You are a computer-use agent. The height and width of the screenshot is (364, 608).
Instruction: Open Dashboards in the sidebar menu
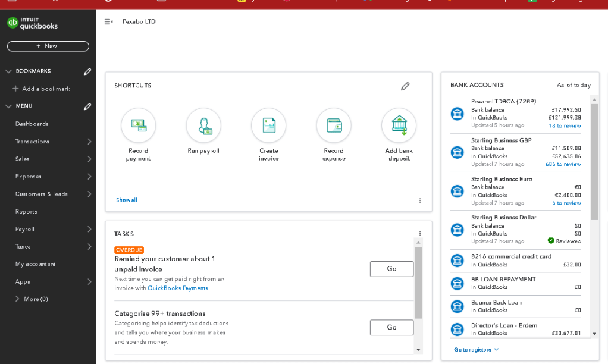point(32,124)
